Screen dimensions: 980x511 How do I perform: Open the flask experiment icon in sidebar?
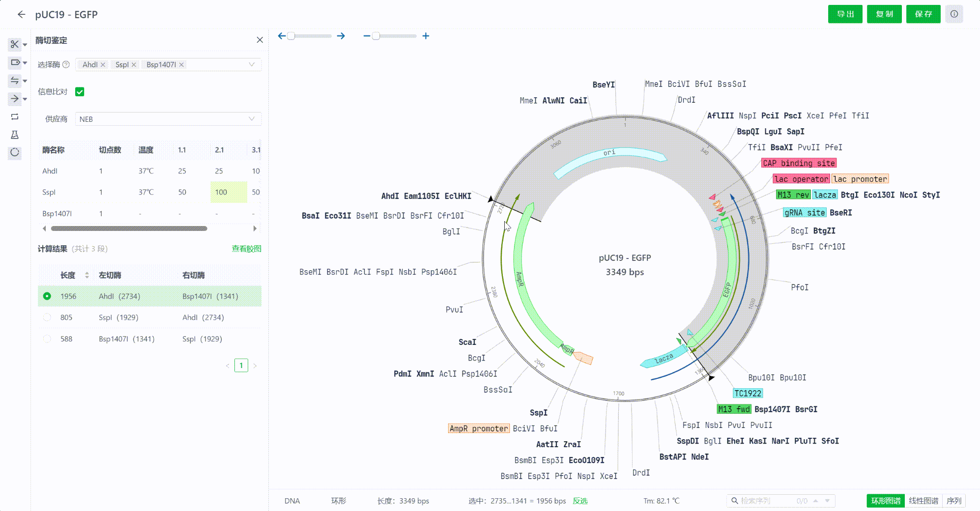(x=15, y=135)
